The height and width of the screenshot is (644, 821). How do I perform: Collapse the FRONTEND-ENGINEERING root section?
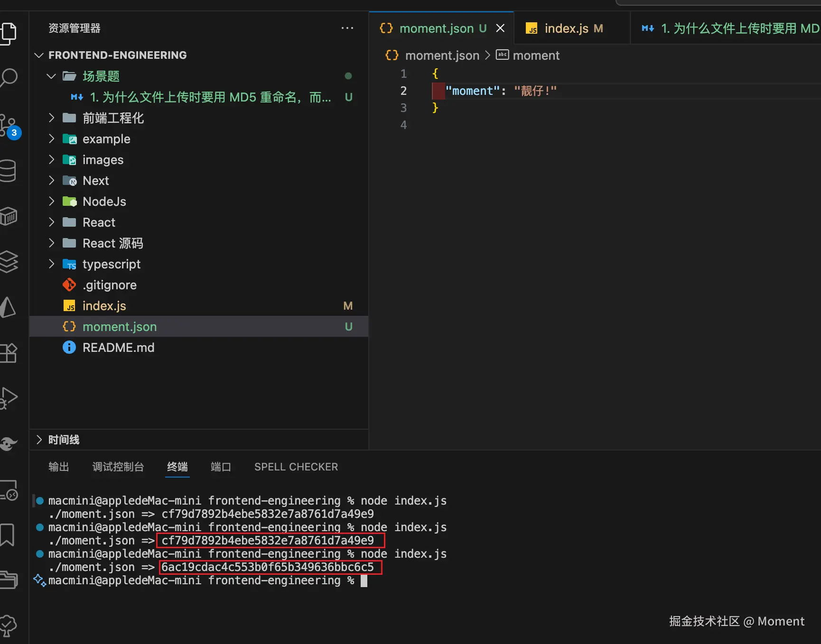[x=39, y=55]
